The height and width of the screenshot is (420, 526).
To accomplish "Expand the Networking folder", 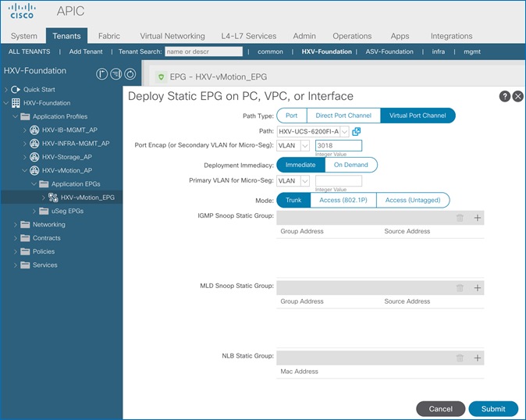I will (x=15, y=224).
